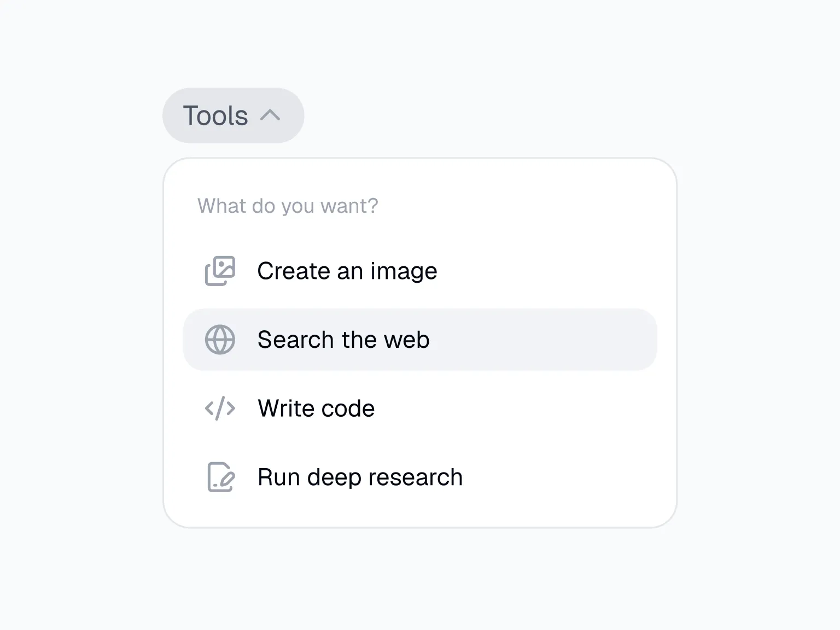Choose Create an image from the menu
840x630 pixels.
347,270
